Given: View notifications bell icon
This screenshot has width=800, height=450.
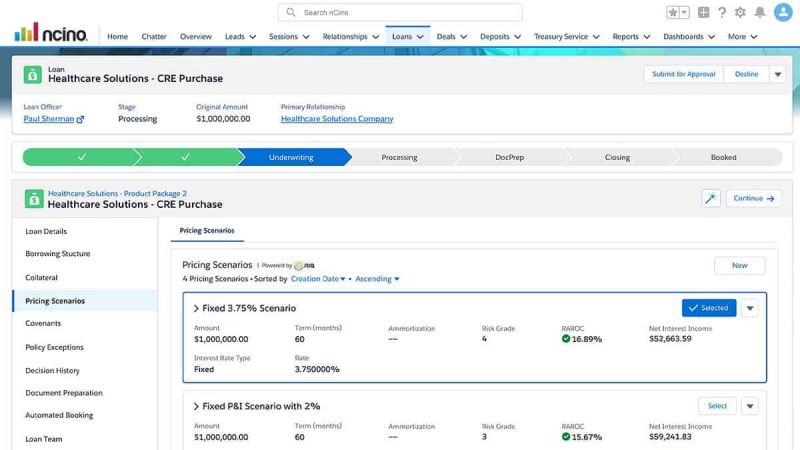Looking at the screenshot, I should point(760,13).
